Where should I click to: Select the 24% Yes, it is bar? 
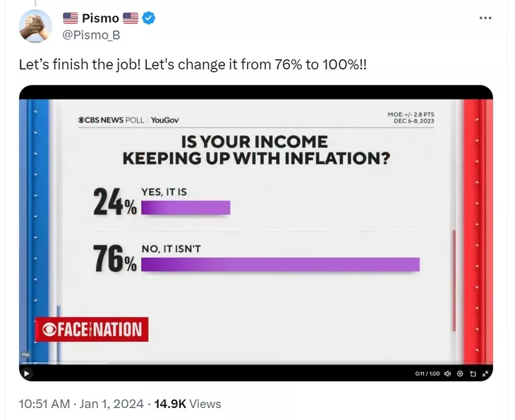(186, 208)
